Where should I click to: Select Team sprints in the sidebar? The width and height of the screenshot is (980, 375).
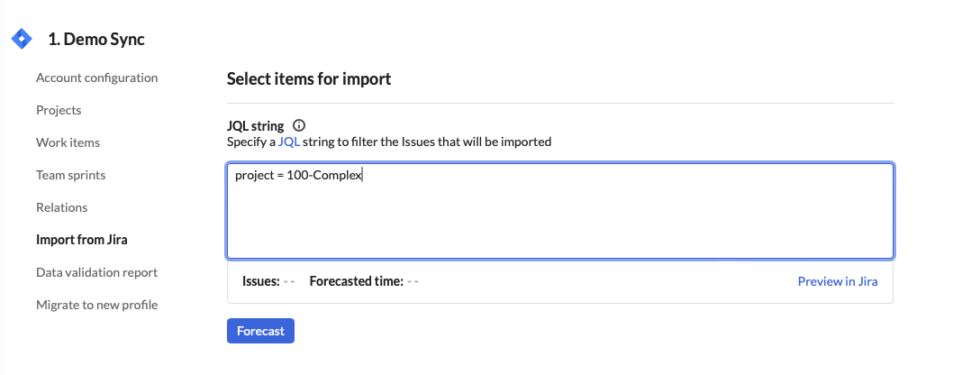[x=71, y=175]
